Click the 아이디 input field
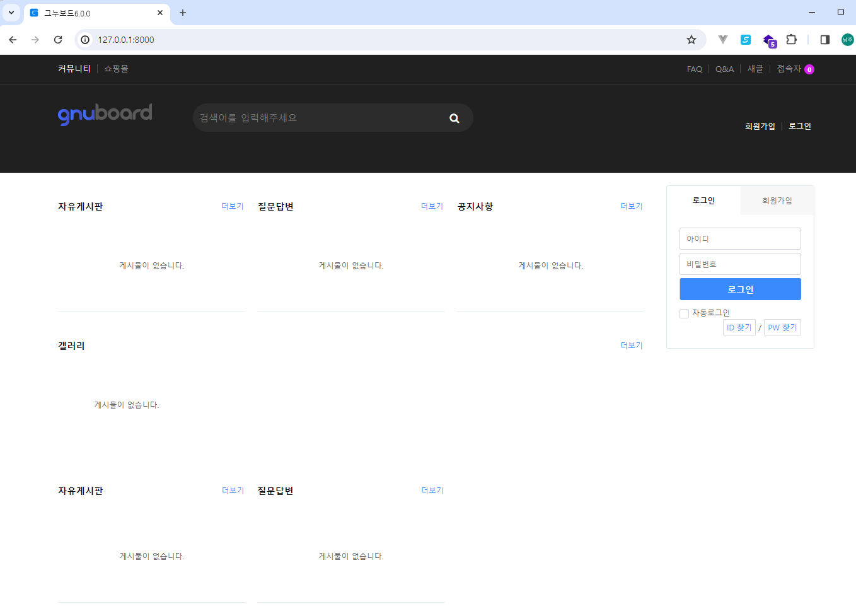The width and height of the screenshot is (856, 616). [x=740, y=239]
